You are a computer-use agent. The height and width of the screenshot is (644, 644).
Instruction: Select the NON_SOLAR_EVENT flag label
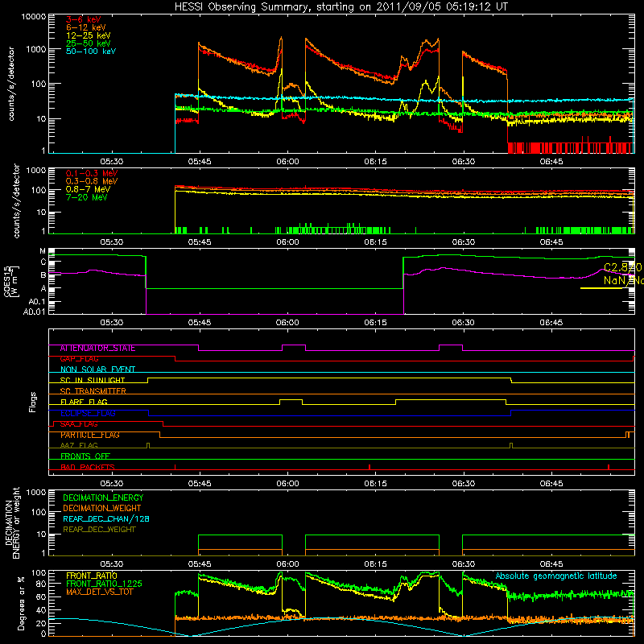pos(97,369)
